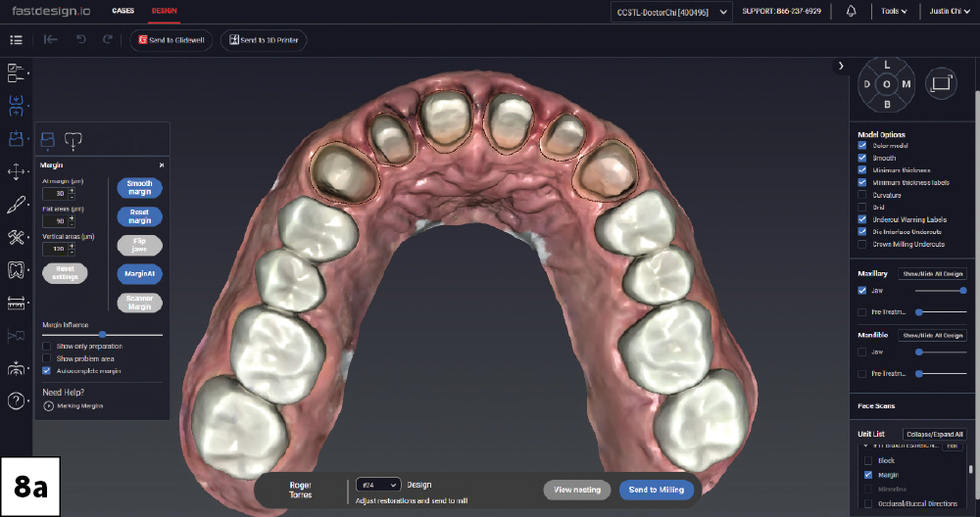Click the Reset settings button

[x=65, y=273]
